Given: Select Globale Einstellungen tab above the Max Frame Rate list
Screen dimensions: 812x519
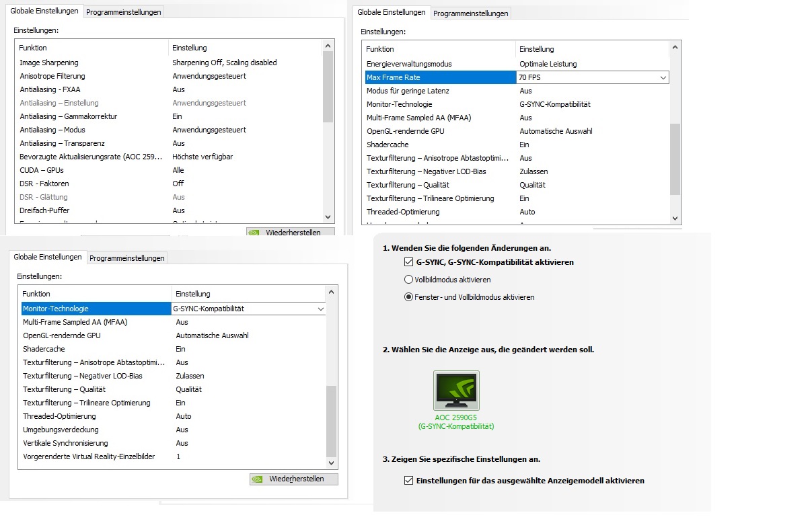Looking at the screenshot, I should pyautogui.click(x=392, y=12).
